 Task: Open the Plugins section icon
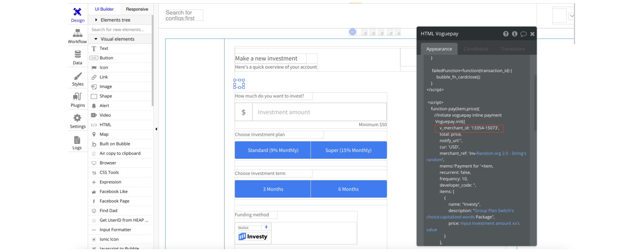pyautogui.click(x=77, y=100)
